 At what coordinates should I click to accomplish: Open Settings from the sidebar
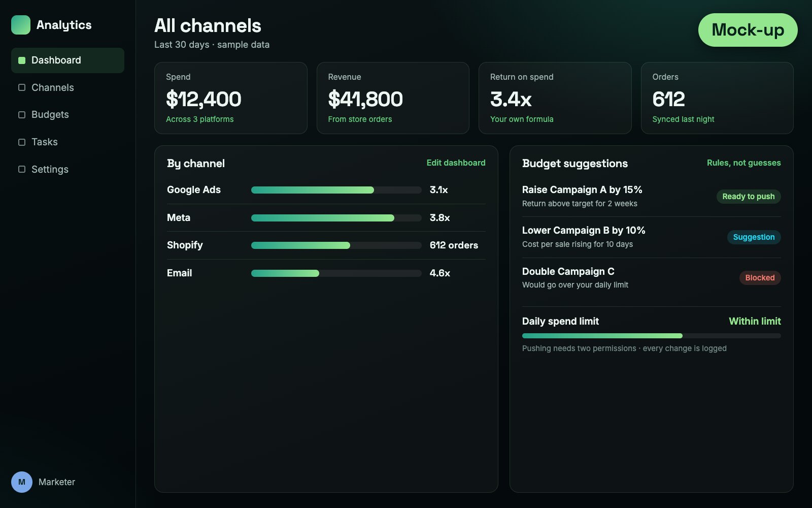pyautogui.click(x=67, y=169)
